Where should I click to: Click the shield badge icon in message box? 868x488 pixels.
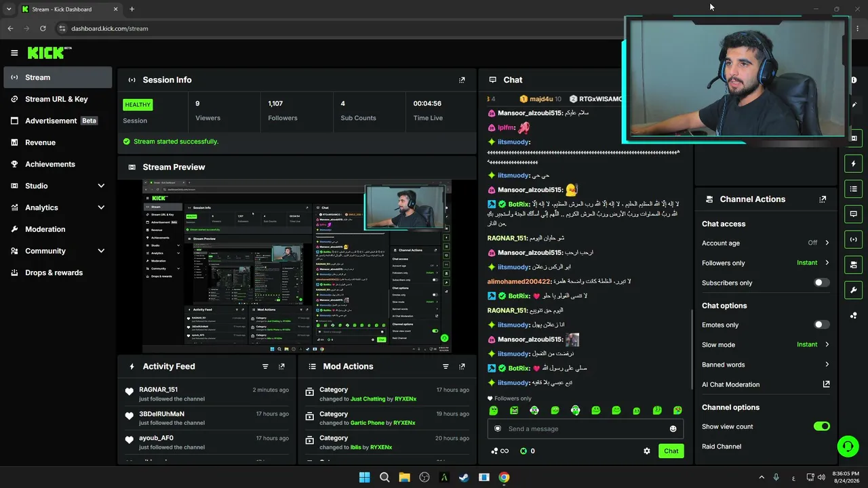(498, 428)
